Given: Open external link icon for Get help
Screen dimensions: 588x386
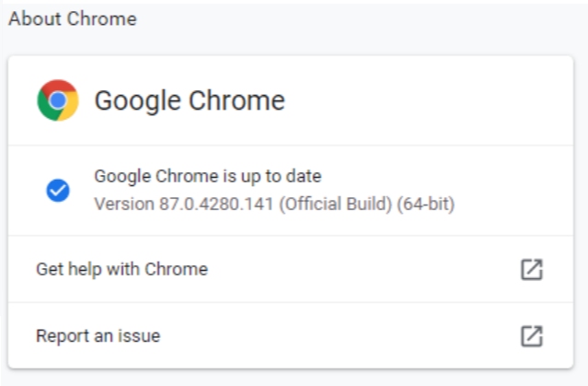Looking at the screenshot, I should (x=532, y=269).
